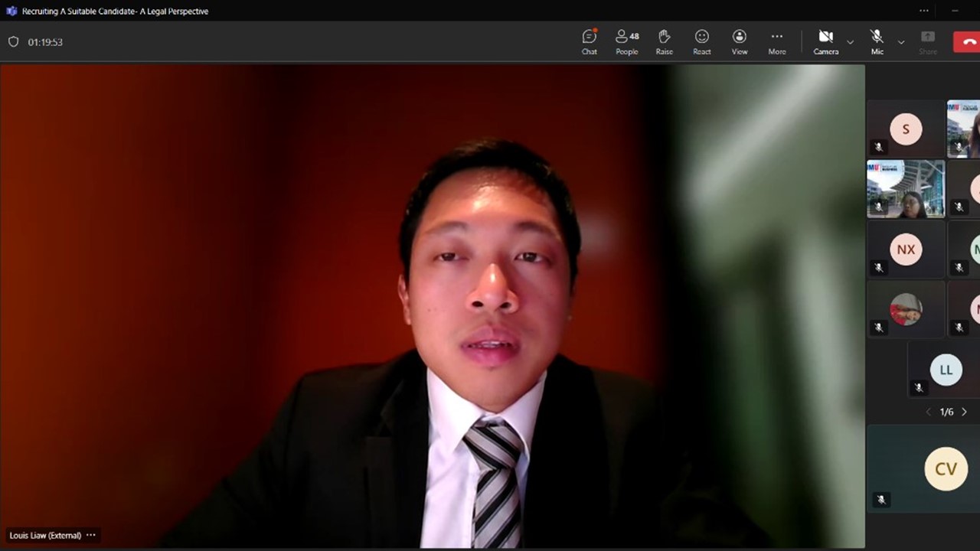Click the Teams app logo icon
The image size is (980, 551).
11,11
